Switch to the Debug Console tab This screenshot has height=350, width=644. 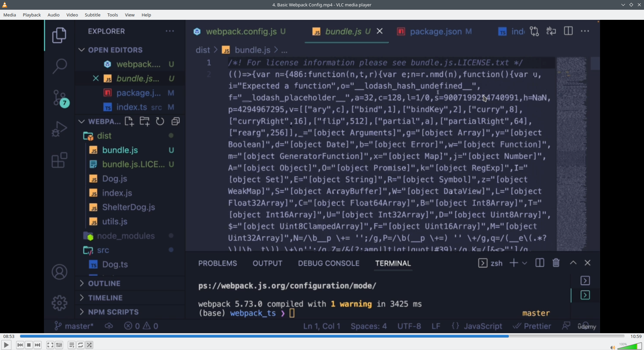329,263
